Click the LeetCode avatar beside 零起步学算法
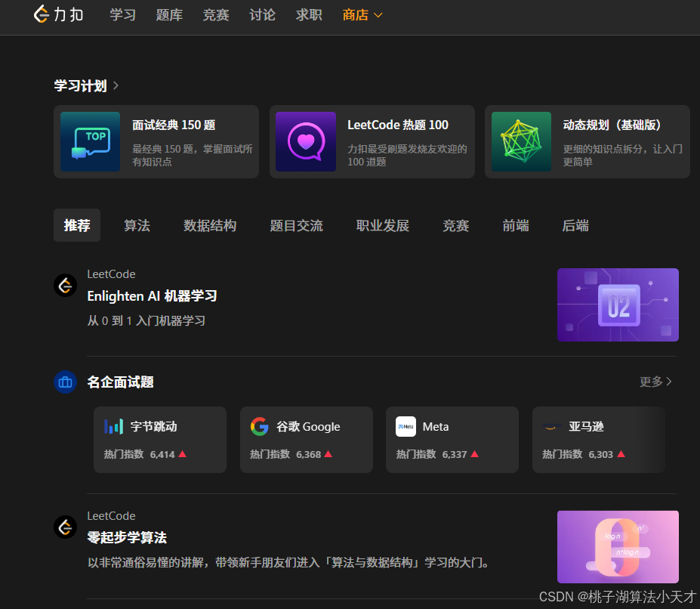The width and height of the screenshot is (700, 609). [65, 527]
